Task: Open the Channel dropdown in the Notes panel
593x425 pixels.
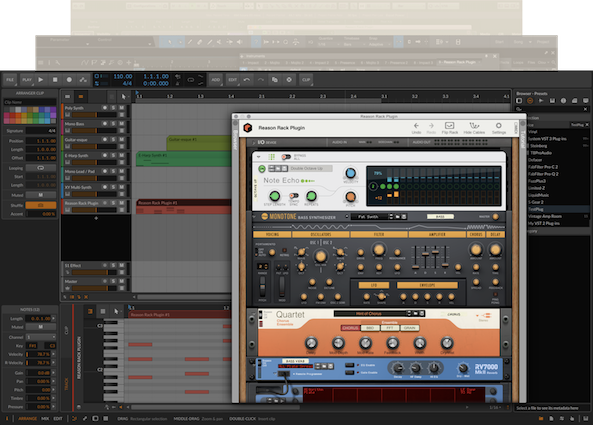Action: pyautogui.click(x=41, y=337)
